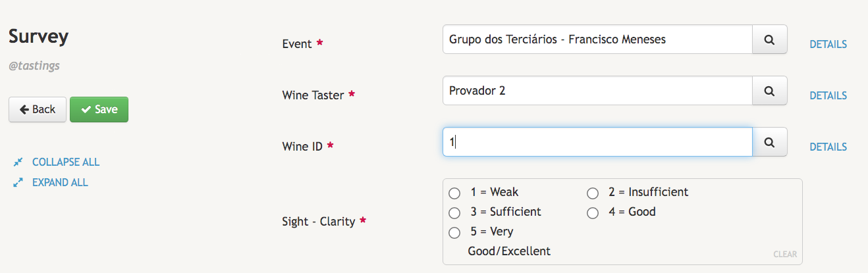The width and height of the screenshot is (868, 273).
Task: Choose '4 = Good' for Sight Clarity
Action: coord(593,213)
